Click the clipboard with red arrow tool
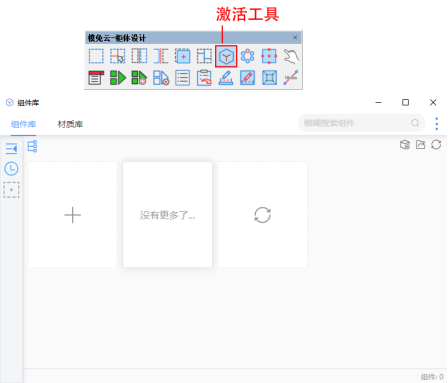The height and width of the screenshot is (383, 448). [x=204, y=78]
